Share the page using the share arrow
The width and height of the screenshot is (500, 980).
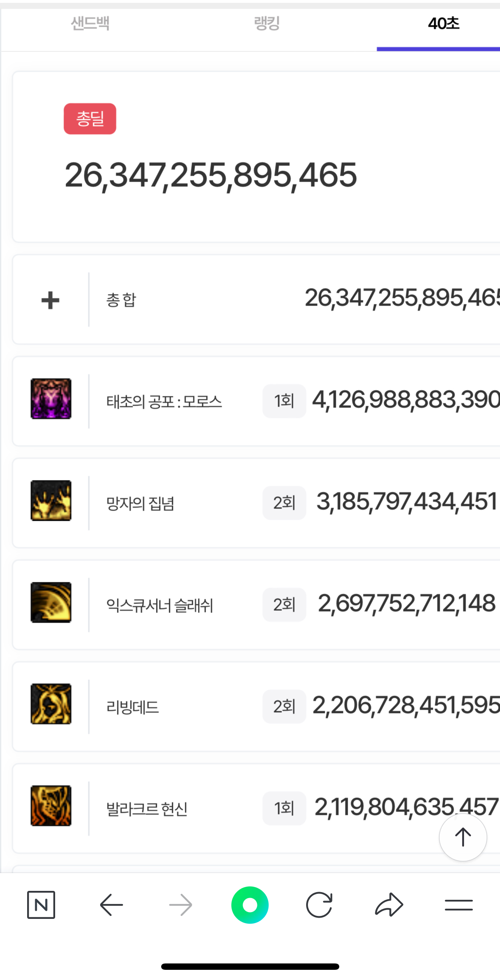pyautogui.click(x=389, y=905)
